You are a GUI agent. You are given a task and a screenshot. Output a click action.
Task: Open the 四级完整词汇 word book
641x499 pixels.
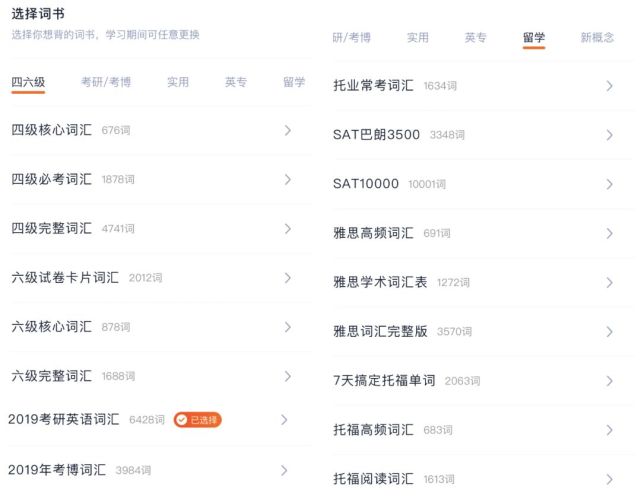(x=51, y=228)
